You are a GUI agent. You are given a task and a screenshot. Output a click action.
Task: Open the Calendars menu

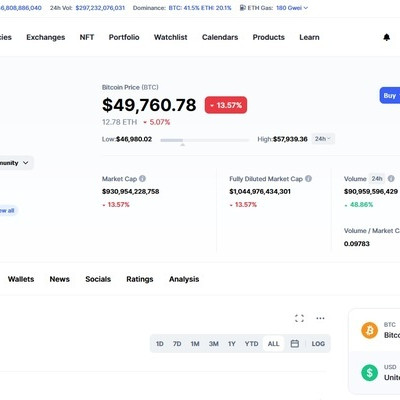[x=220, y=37]
